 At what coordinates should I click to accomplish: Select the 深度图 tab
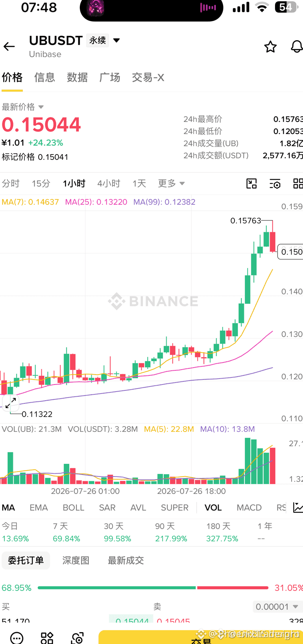click(76, 560)
